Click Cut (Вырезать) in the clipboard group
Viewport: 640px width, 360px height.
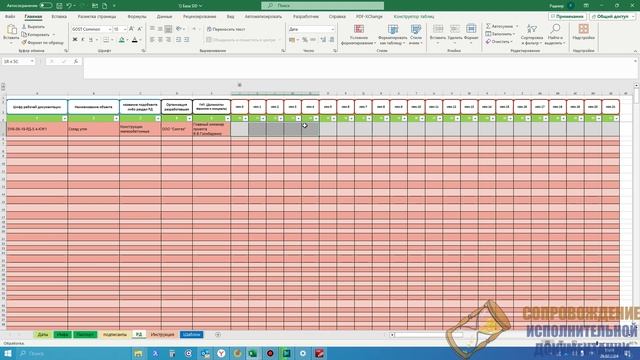(x=33, y=27)
